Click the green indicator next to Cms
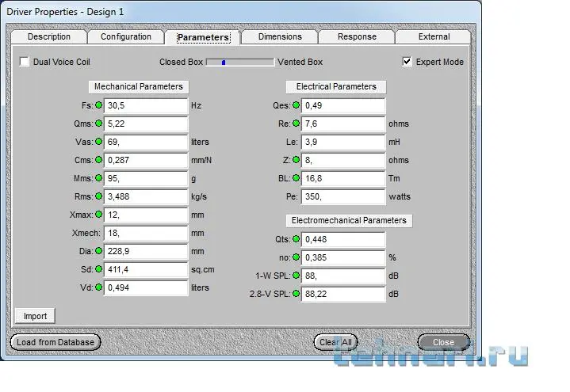Viewport: 570px width, 392px height. pyautogui.click(x=98, y=160)
